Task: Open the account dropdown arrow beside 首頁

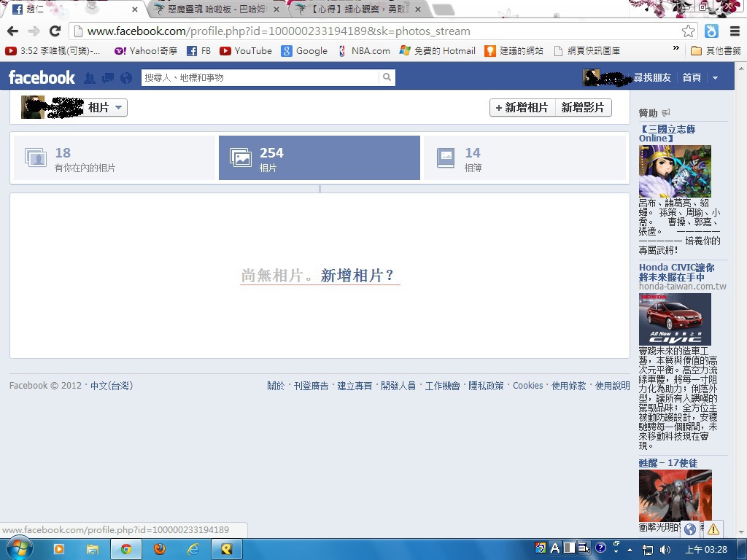Action: (715, 78)
